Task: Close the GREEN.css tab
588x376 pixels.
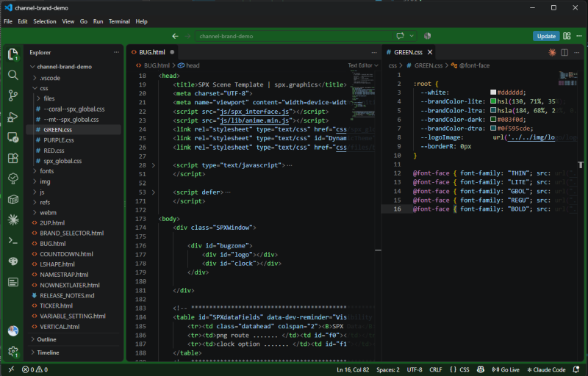Action: pos(430,52)
